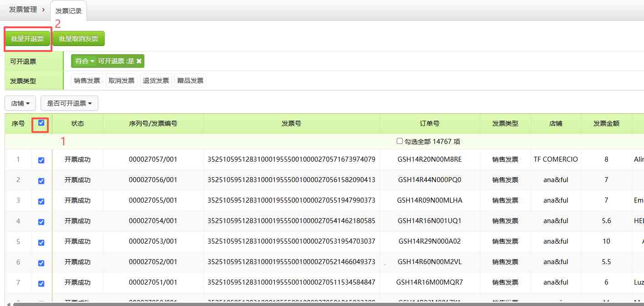Uncheck the select-all checkbox in table header
This screenshot has height=306, width=644.
point(41,123)
